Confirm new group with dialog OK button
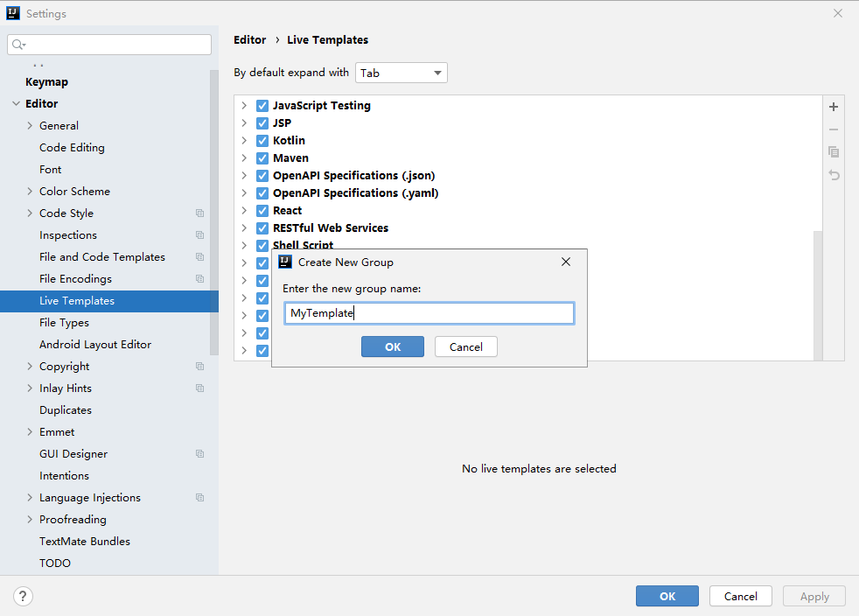Image resolution: width=859 pixels, height=616 pixels. (x=393, y=346)
